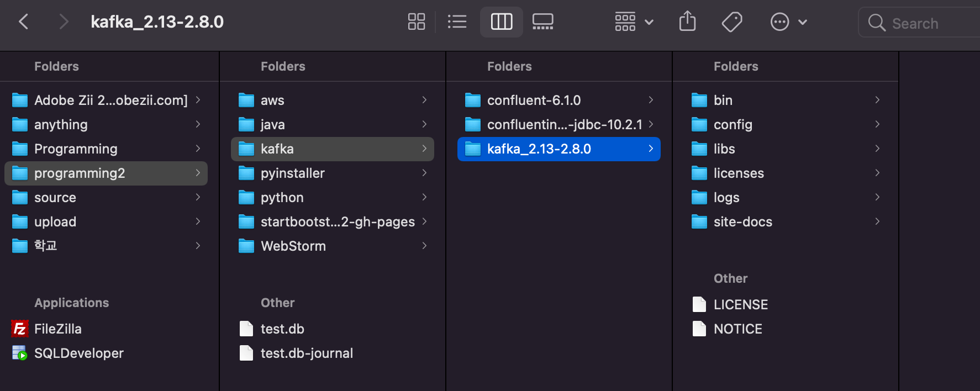Open the More actions ellipsis menu
Image resolution: width=980 pixels, height=391 pixels.
[788, 22]
